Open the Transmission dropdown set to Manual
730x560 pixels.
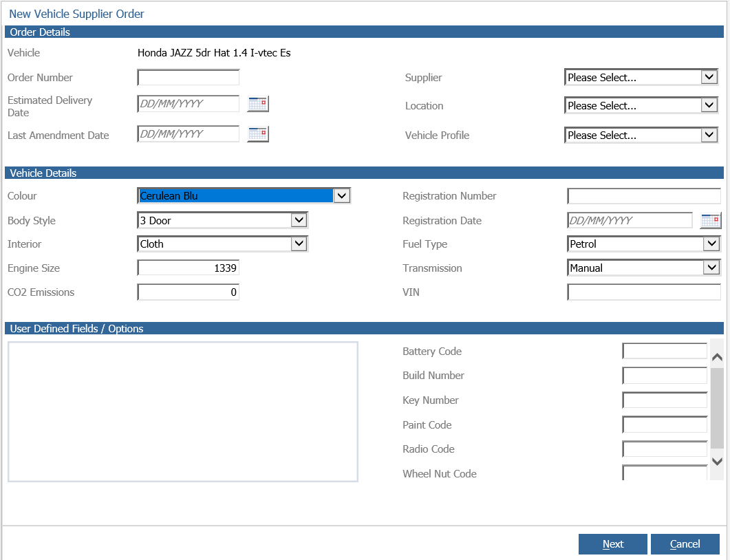coord(644,268)
